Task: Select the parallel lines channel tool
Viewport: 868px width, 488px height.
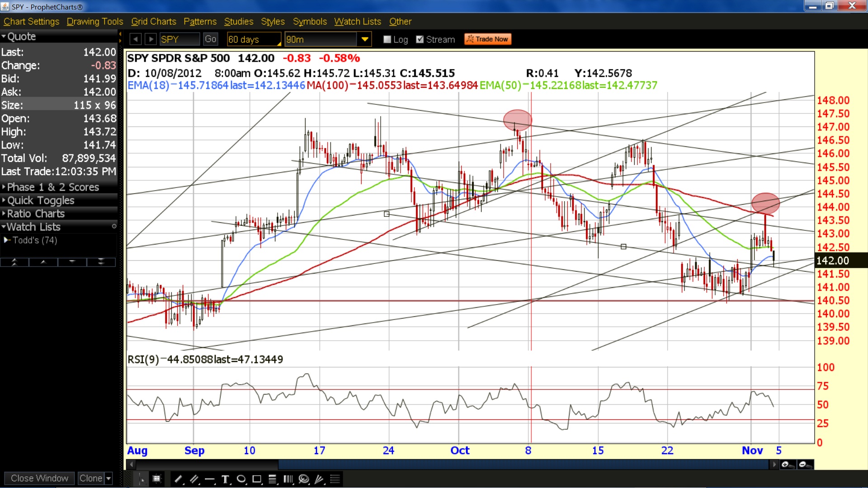Action: pyautogui.click(x=194, y=479)
